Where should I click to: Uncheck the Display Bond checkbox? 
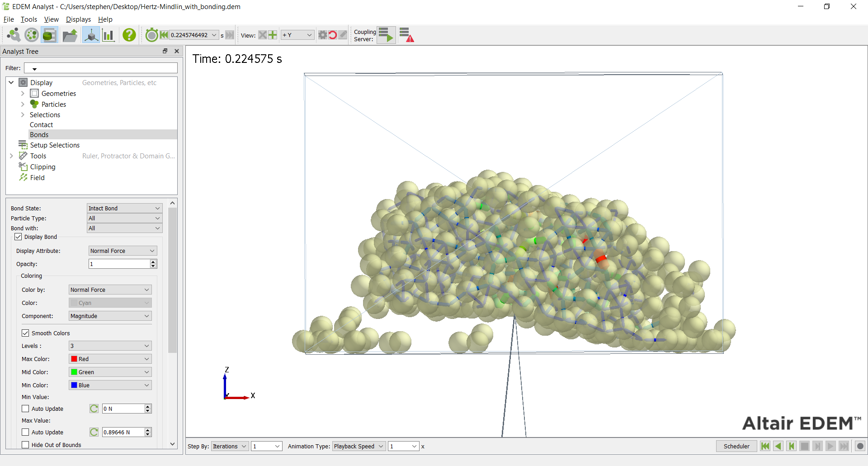coord(19,237)
